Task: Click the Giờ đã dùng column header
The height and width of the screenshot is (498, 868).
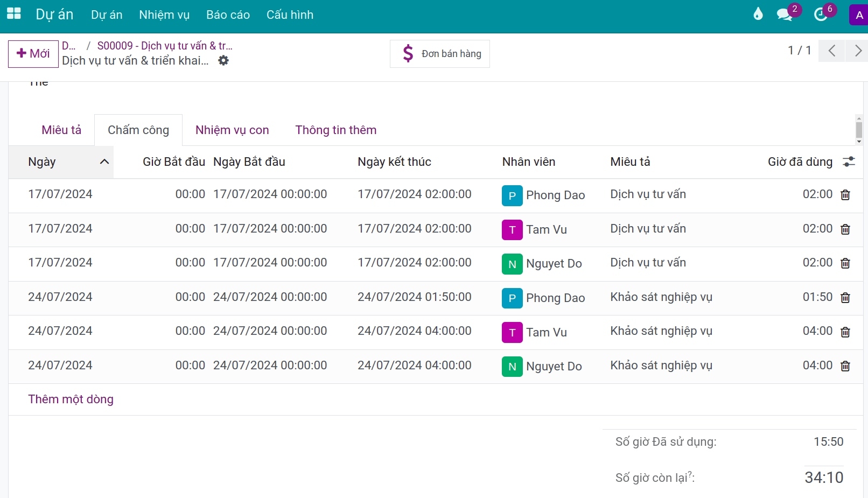Action: pos(800,162)
